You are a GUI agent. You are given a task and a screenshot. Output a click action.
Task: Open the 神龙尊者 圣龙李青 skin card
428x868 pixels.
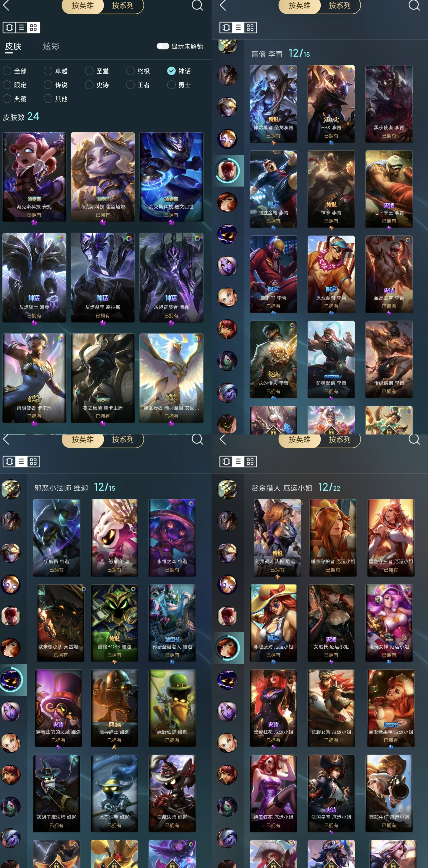click(x=273, y=104)
